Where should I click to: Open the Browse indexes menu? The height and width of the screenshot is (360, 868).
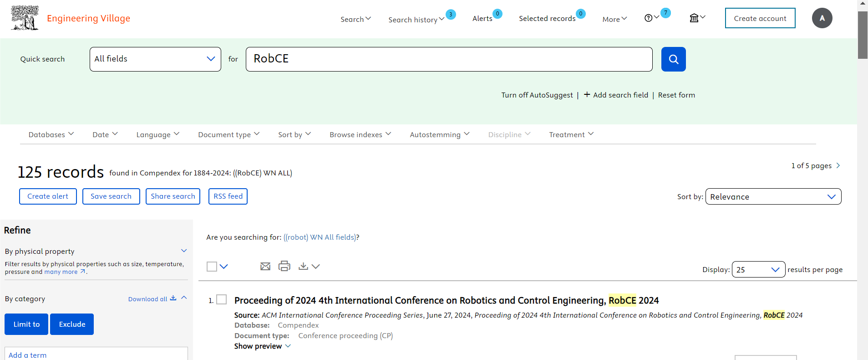(360, 134)
